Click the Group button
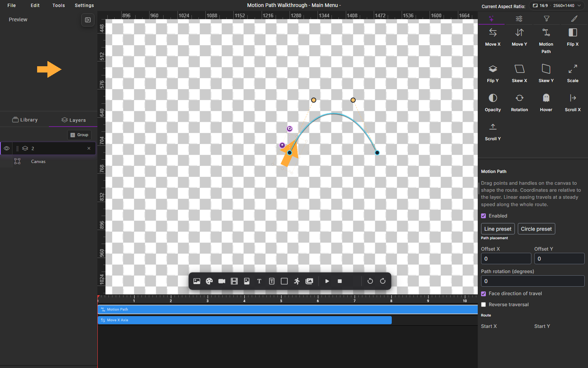 (x=79, y=135)
